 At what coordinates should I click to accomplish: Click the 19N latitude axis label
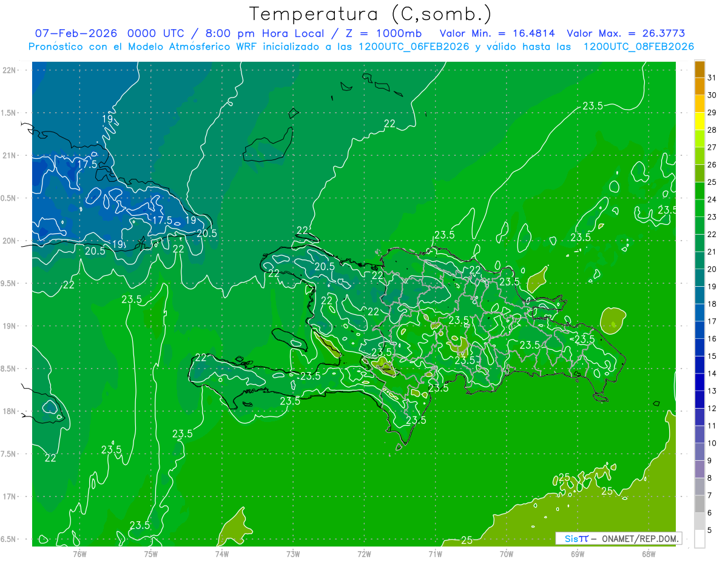pos(9,326)
